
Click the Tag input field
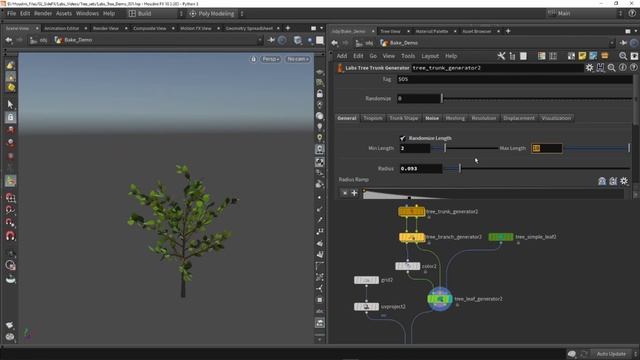tap(515, 79)
